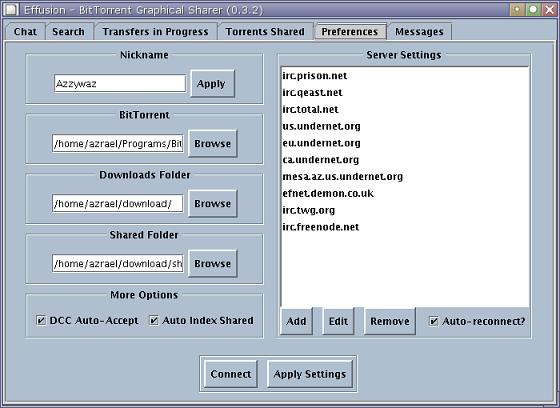Click the Downloads Folder path field
The image size is (560, 408).
pyautogui.click(x=118, y=204)
